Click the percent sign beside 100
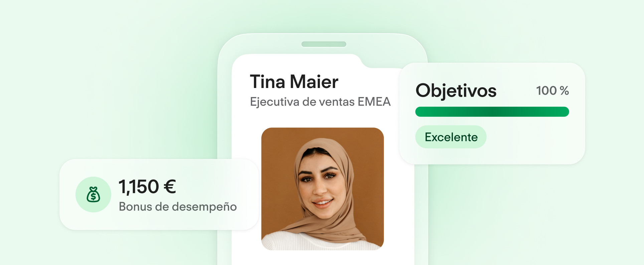The width and height of the screenshot is (644, 265). click(565, 91)
